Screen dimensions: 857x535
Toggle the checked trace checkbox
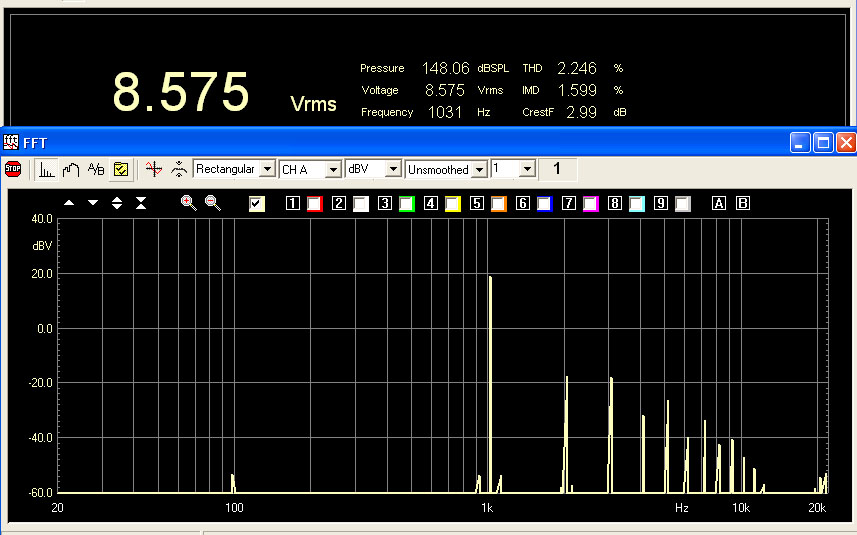tap(257, 204)
